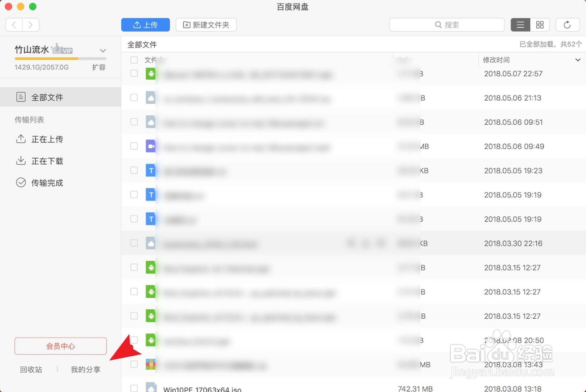Click the 正在上传 upload arrow icon
The width and height of the screenshot is (586, 392).
(x=21, y=139)
